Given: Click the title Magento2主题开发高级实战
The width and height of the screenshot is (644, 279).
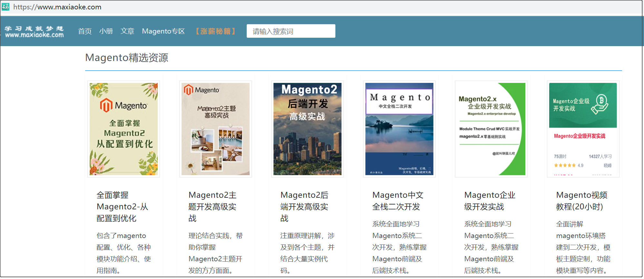Looking at the screenshot, I should click(213, 207).
